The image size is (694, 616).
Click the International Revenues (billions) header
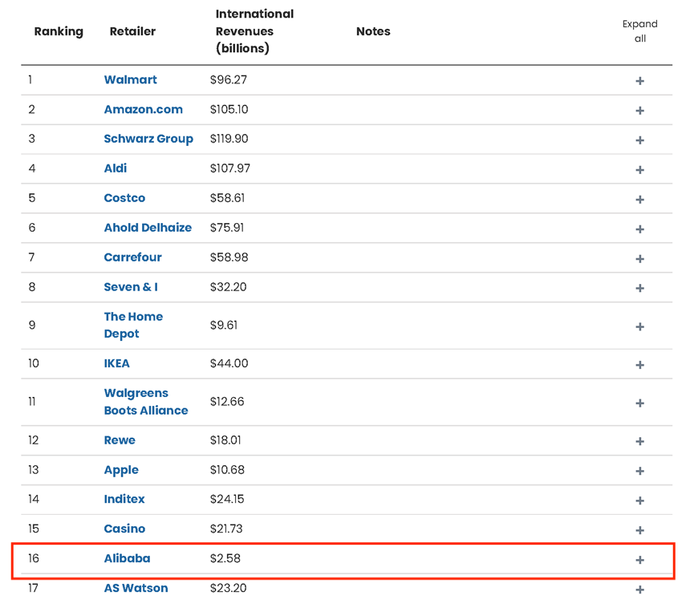pos(254,31)
